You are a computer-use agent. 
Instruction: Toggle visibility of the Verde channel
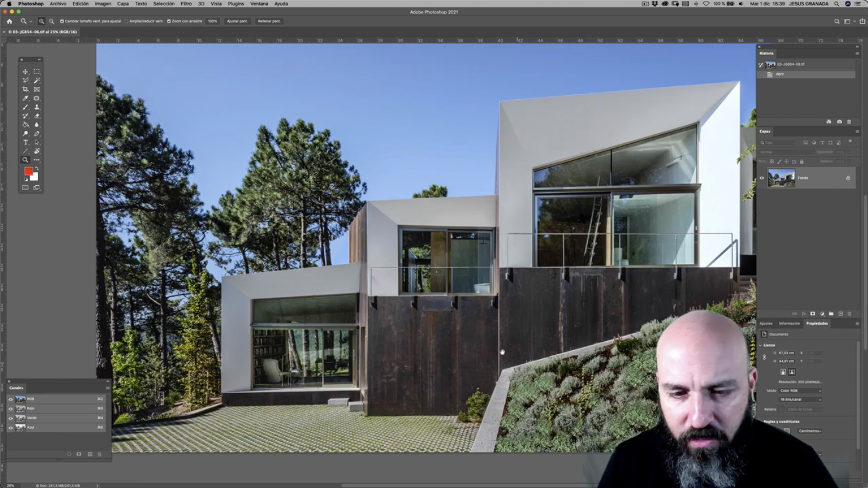(x=11, y=418)
